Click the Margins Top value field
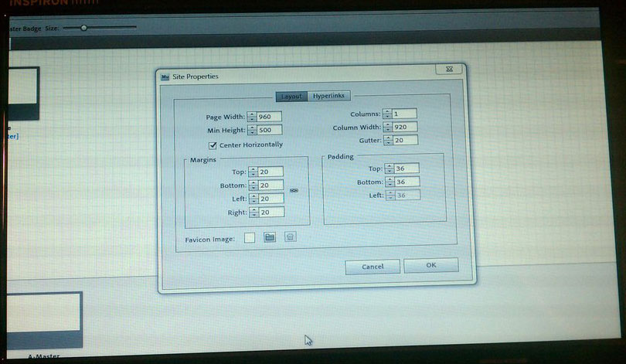Image resolution: width=626 pixels, height=364 pixels. pyautogui.click(x=270, y=172)
